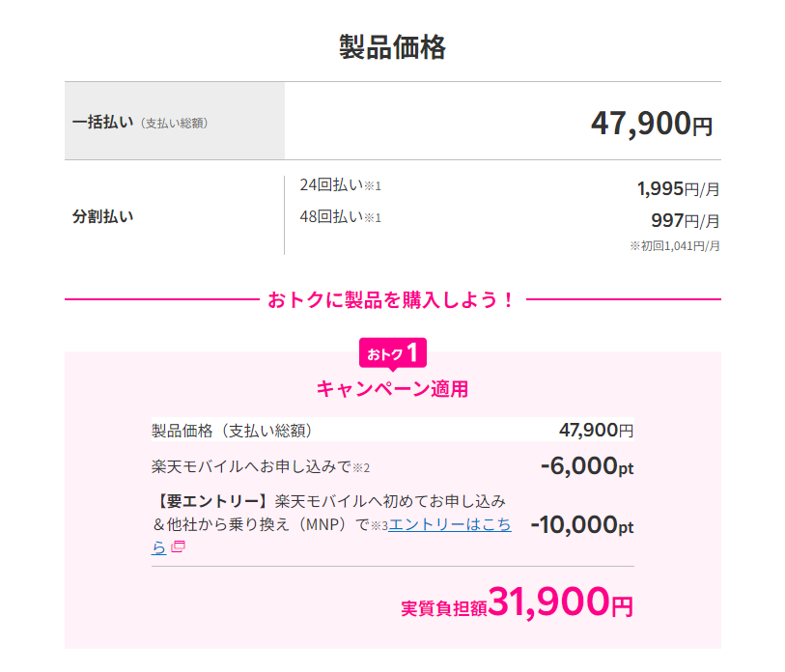
Task: Select the 製品価格 page heading
Action: [392, 47]
